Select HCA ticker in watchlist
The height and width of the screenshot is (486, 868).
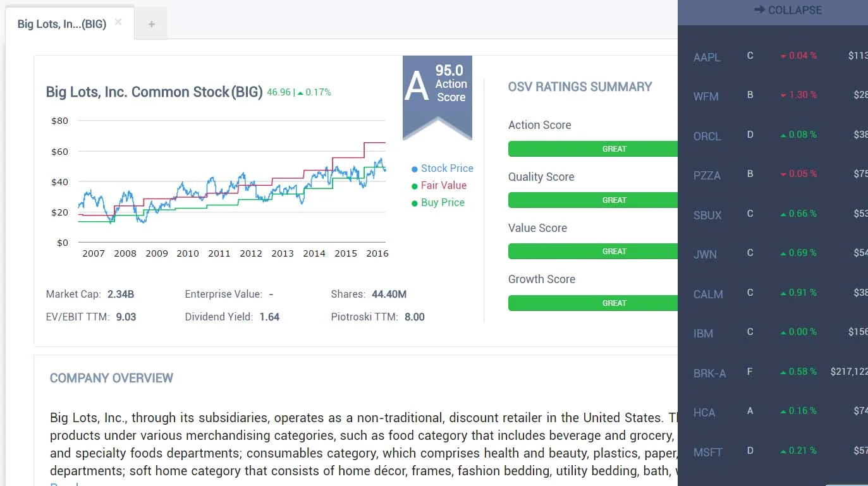704,413
